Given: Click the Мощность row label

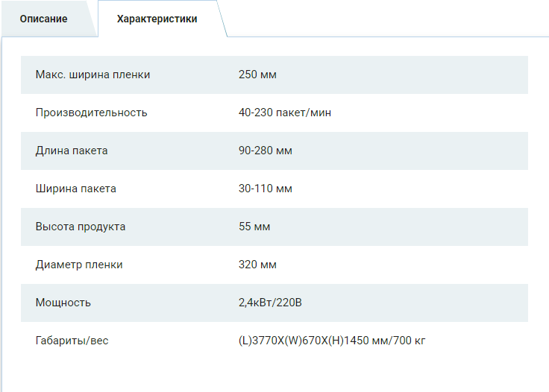Looking at the screenshot, I should [x=63, y=303].
